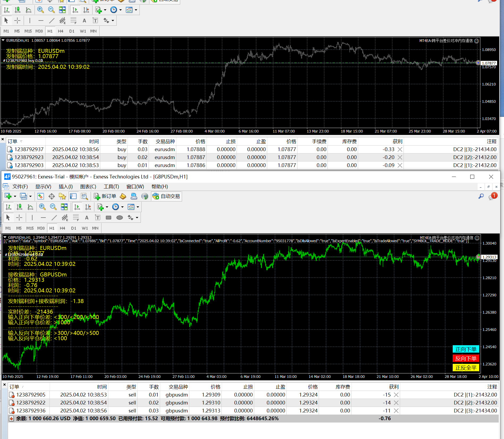Viewport: 504px width, 439px height.
Task: Switch to bar chart in Exness window
Action: tap(9, 207)
